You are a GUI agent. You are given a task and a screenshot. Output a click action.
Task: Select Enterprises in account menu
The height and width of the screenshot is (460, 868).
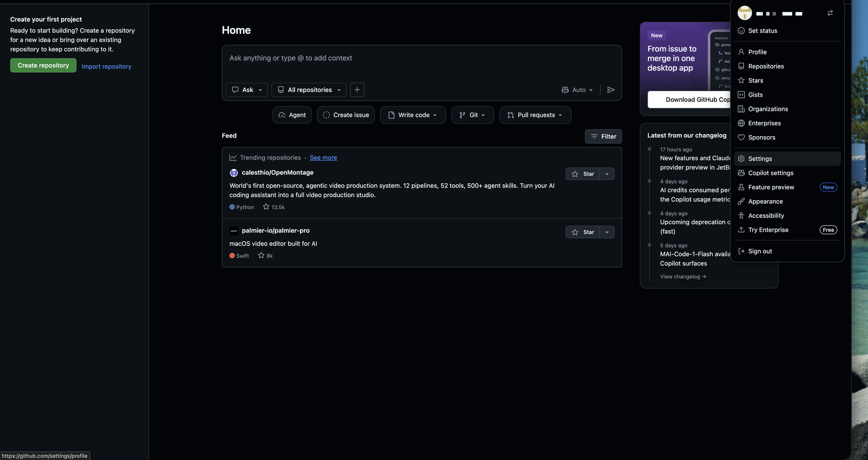(x=787, y=123)
